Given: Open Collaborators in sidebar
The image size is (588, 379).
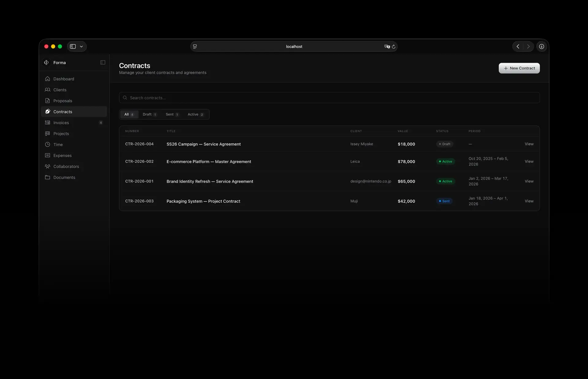Looking at the screenshot, I should coord(66,166).
